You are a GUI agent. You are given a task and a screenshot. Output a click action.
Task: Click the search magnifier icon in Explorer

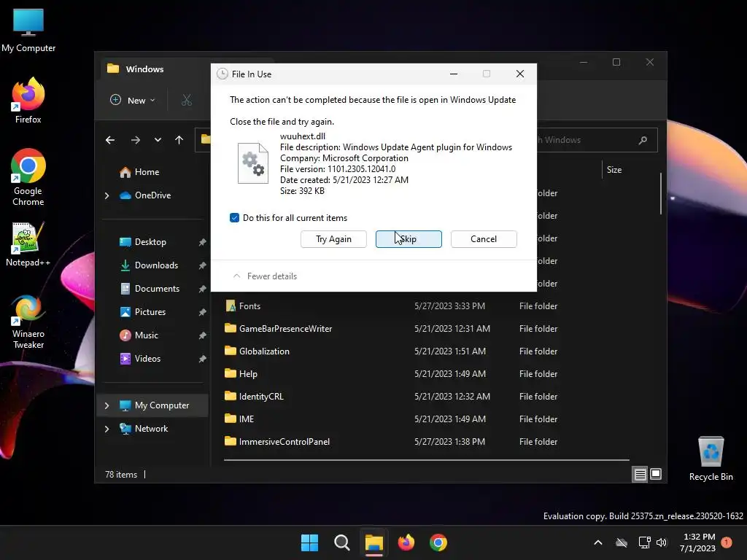pos(643,140)
